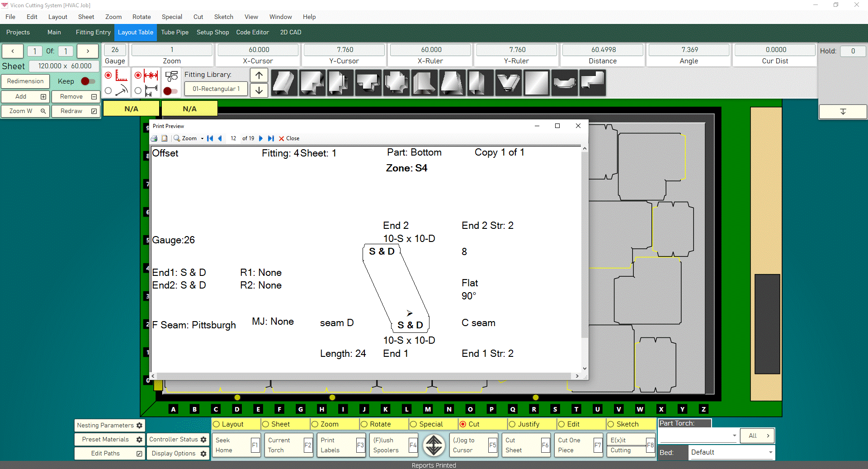Select the tee fitting icon from the library
The width and height of the screenshot is (868, 469).
click(x=368, y=83)
